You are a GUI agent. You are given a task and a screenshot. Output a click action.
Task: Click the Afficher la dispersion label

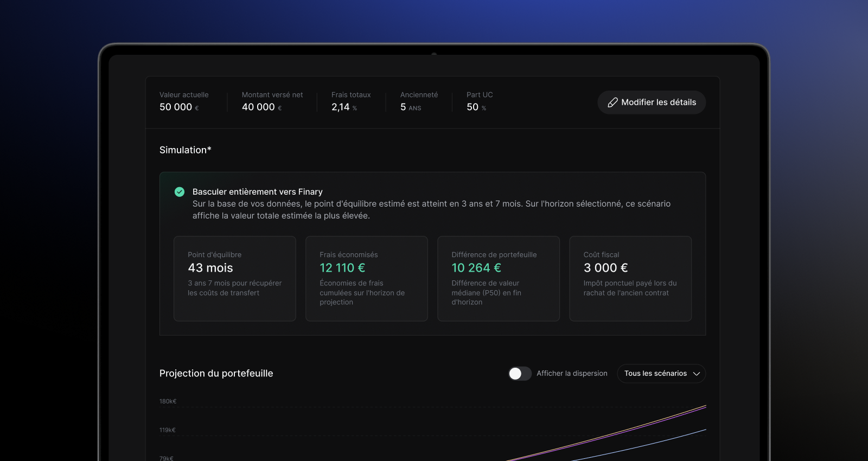[572, 374]
